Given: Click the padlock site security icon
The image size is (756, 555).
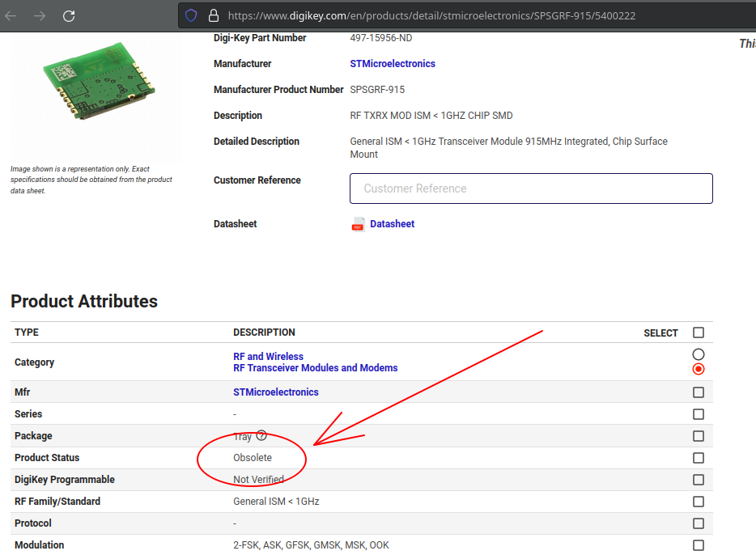Looking at the screenshot, I should coord(212,15).
